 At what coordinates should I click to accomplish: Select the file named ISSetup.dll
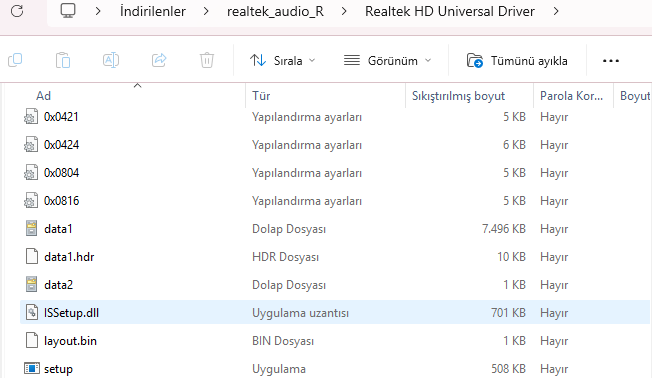pos(71,312)
